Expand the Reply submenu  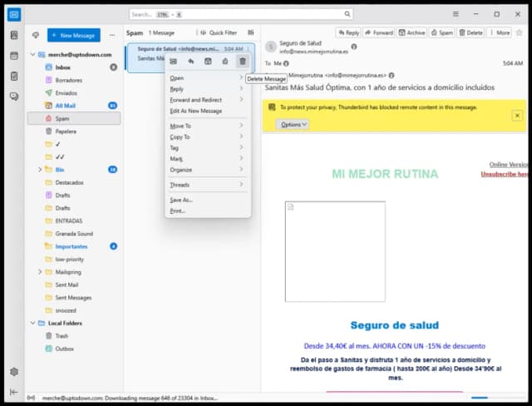(207, 89)
